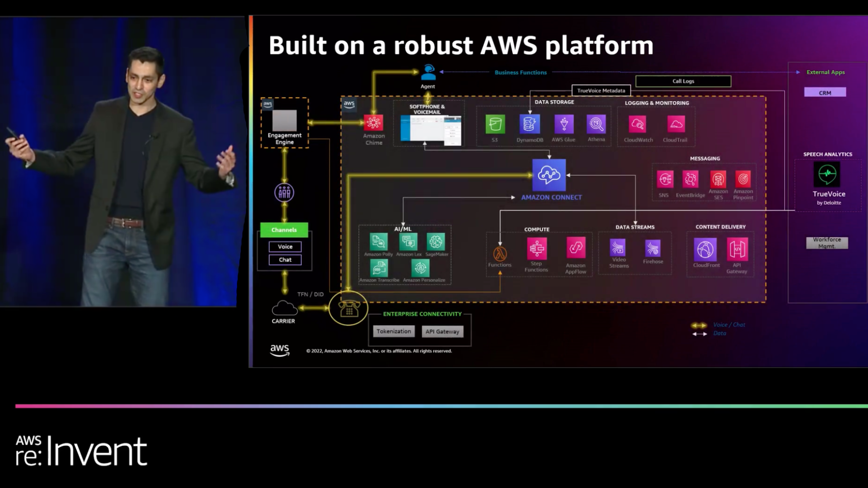Select the API Gateway icon under Content Delivery
This screenshot has width=868, height=488.
pyautogui.click(x=738, y=249)
